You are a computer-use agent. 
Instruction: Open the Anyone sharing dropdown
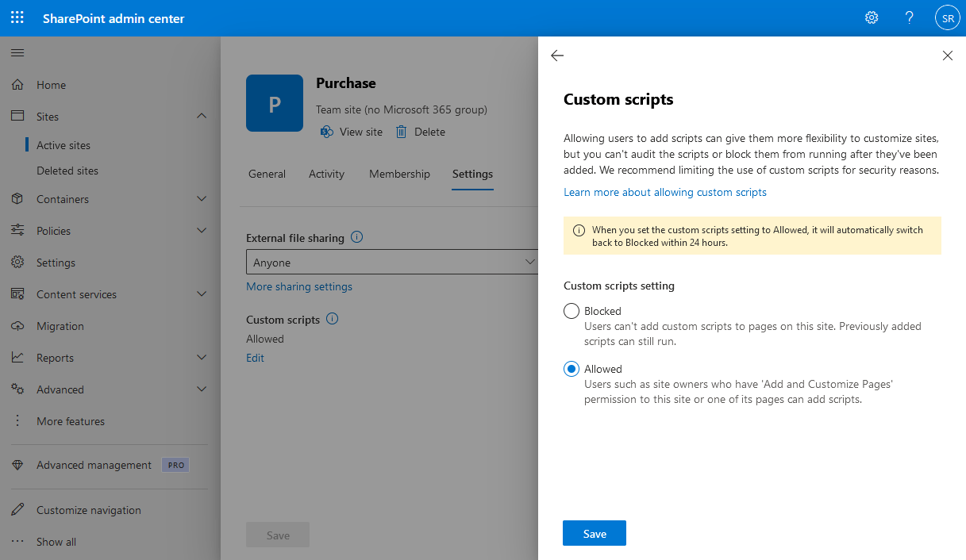tap(391, 262)
